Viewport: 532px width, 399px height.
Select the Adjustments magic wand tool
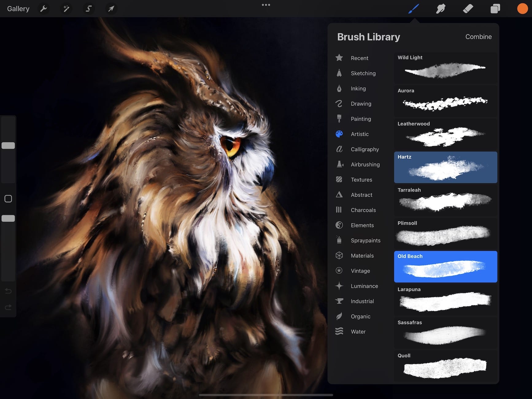click(x=66, y=8)
